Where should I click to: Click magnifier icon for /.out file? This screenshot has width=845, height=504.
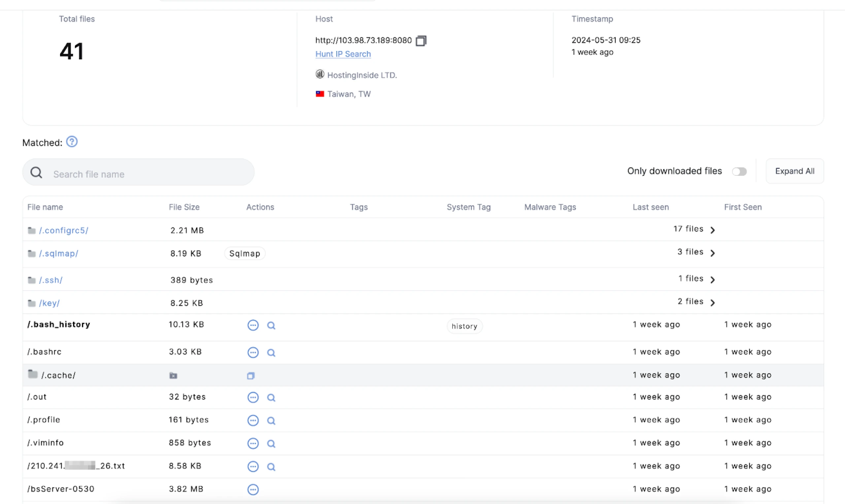click(x=271, y=397)
